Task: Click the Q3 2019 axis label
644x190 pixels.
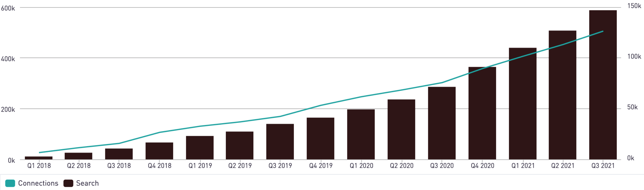Action: [x=280, y=166]
